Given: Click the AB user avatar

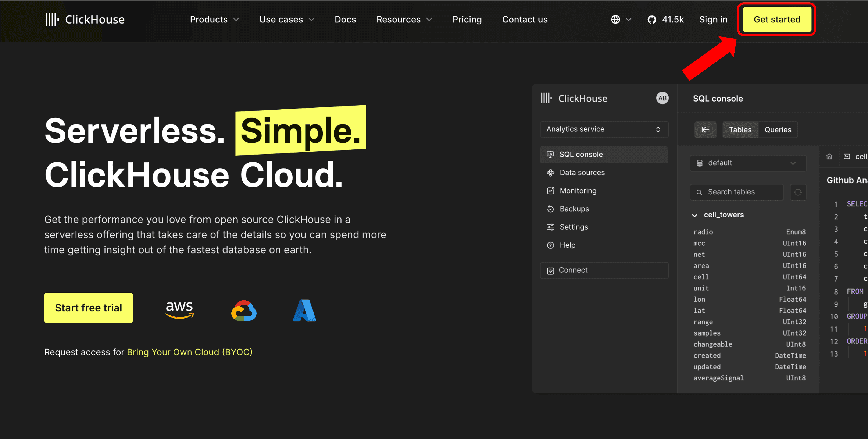Looking at the screenshot, I should tap(662, 98).
